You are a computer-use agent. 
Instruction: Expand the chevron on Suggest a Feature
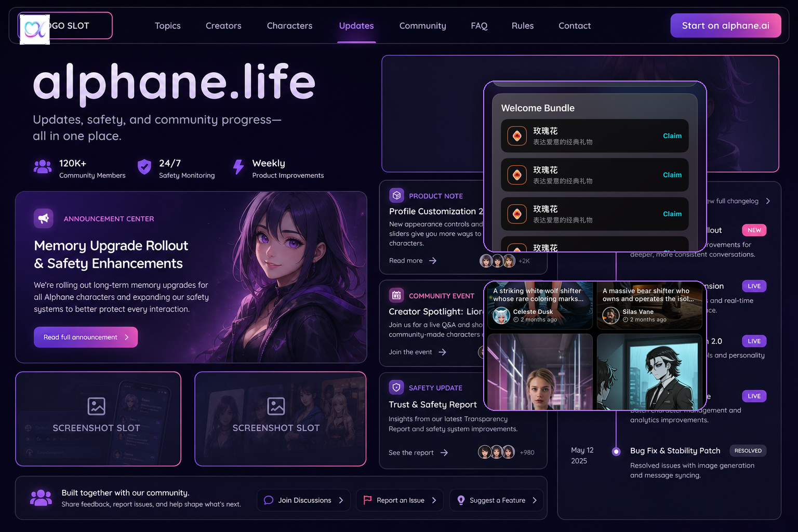point(534,500)
